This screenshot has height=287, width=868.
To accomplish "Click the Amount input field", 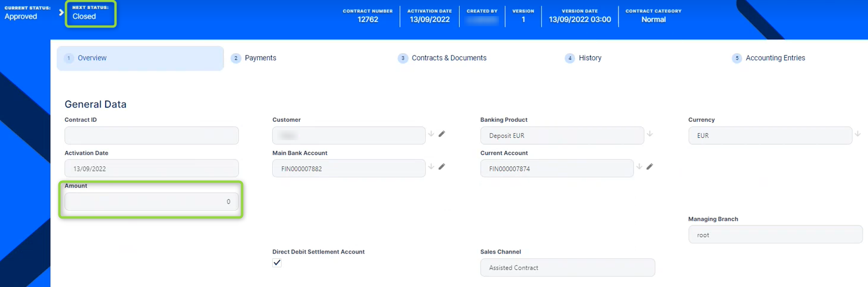I will [x=152, y=202].
